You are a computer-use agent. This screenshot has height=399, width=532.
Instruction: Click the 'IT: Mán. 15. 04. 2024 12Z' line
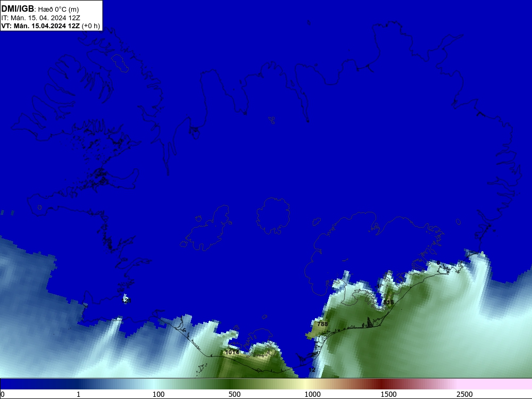[41, 18]
